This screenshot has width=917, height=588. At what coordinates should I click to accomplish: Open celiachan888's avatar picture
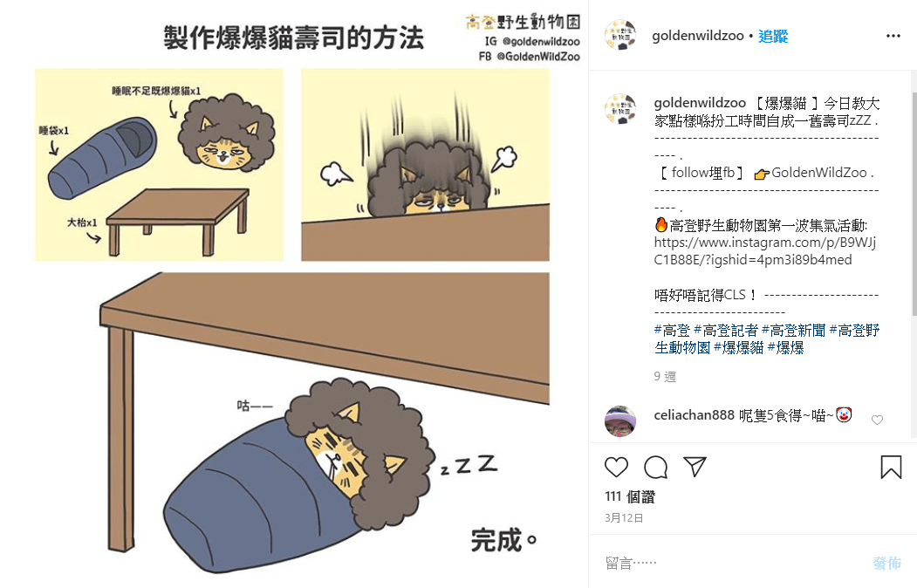tap(619, 420)
